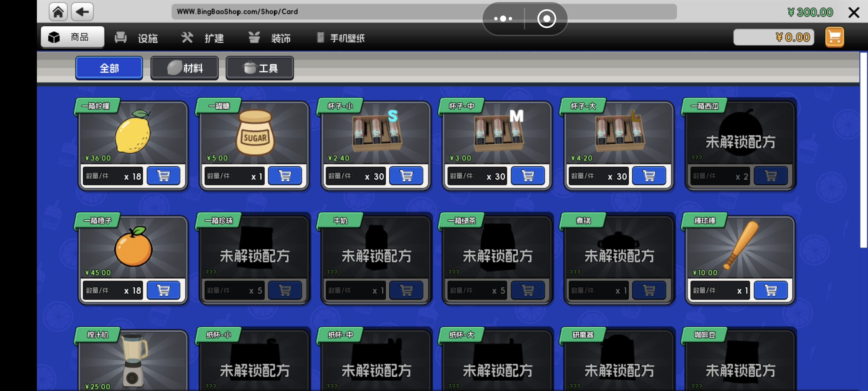868x391 pixels.
Task: Click the 杯子-中 label tag
Action: pos(461,106)
